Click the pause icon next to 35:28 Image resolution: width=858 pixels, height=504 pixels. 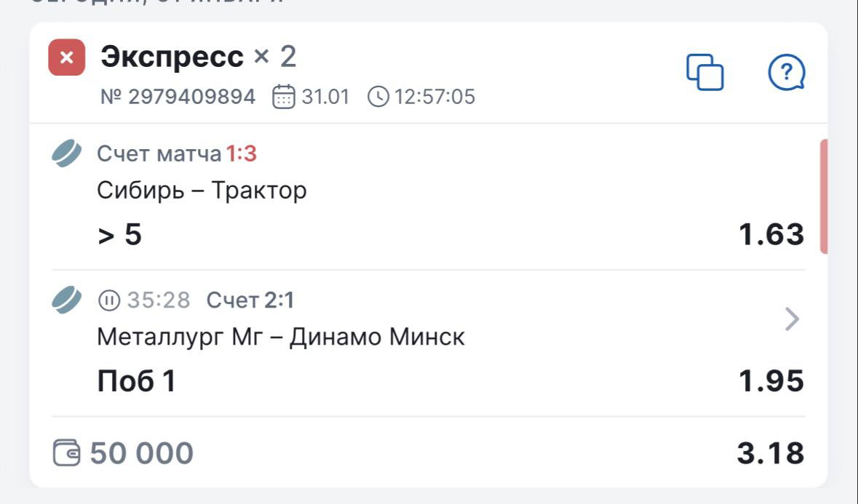point(108,300)
